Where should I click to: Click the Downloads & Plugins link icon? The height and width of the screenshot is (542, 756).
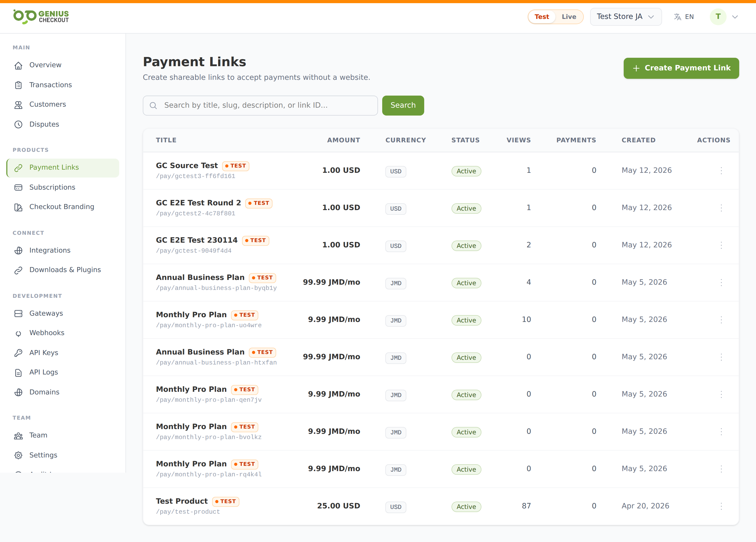[x=18, y=270]
